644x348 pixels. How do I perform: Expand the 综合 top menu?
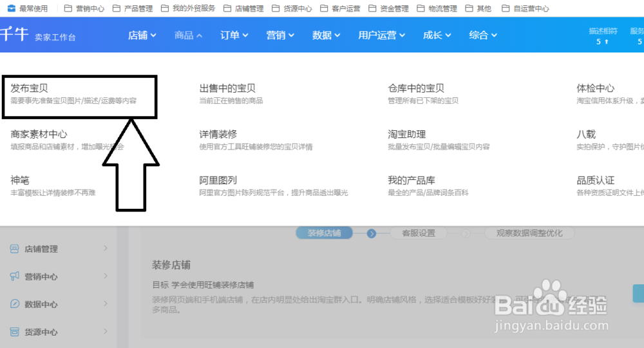[483, 35]
